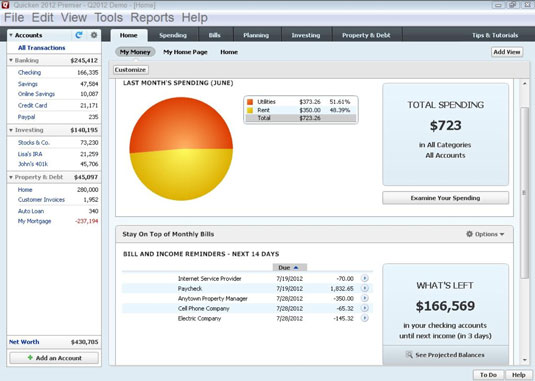Switch to the Bills tab

(x=215, y=35)
